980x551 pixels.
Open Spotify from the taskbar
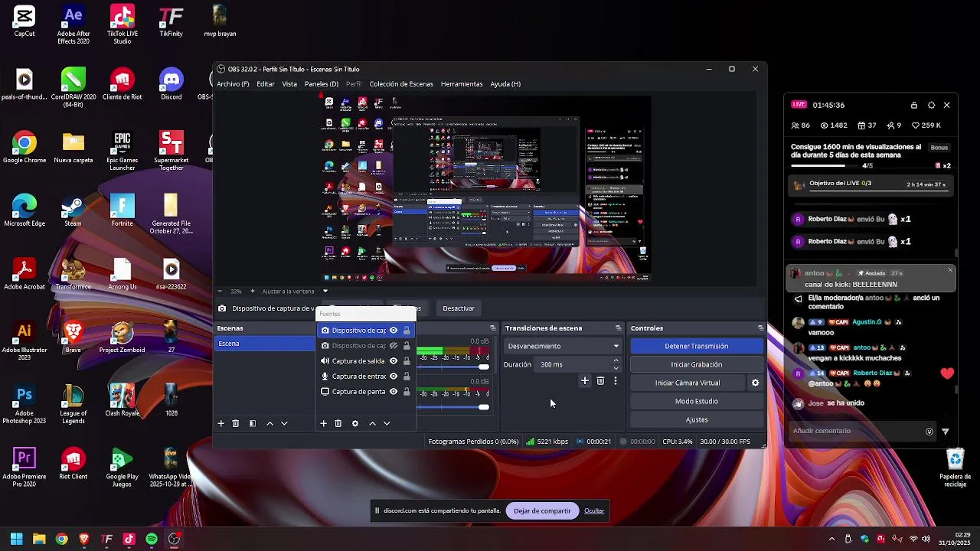click(x=152, y=539)
